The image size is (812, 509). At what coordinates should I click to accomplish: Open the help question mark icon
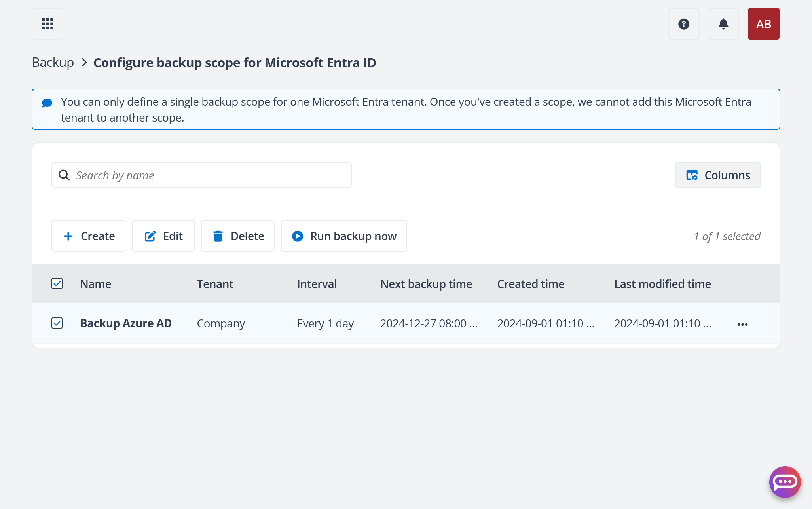[x=684, y=24]
